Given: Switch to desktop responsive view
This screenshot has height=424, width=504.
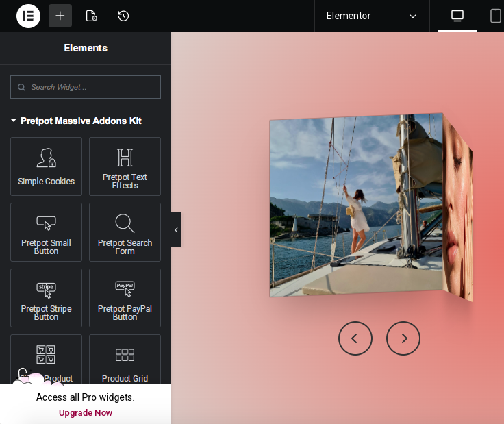Looking at the screenshot, I should pyautogui.click(x=457, y=16).
